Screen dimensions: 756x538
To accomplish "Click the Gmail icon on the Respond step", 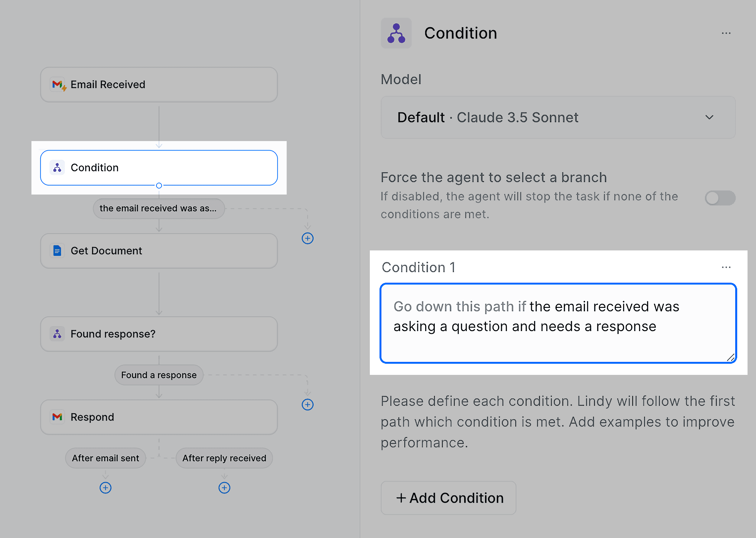I will pyautogui.click(x=57, y=417).
